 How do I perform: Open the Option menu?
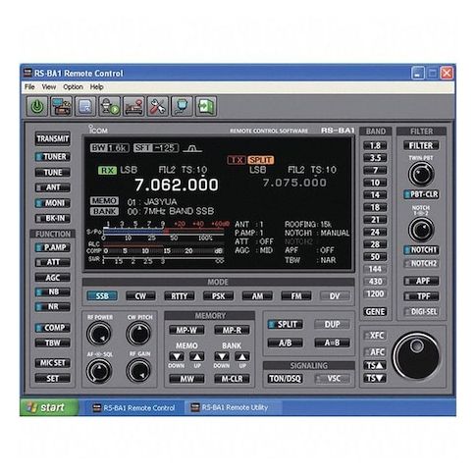[73, 87]
